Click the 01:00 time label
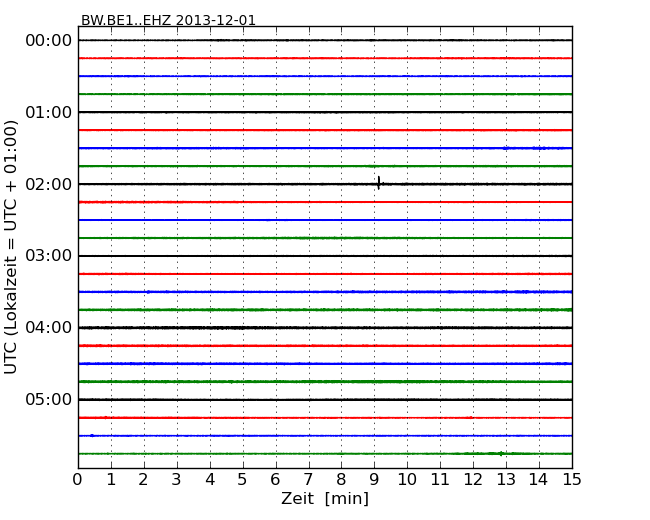This screenshot has width=650, height=520. 49,112
